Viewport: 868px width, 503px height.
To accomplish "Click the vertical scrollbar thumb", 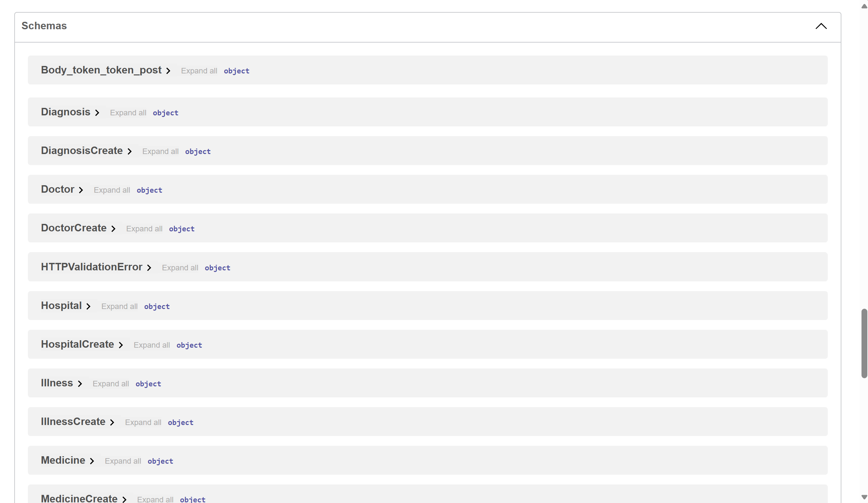I will click(864, 343).
